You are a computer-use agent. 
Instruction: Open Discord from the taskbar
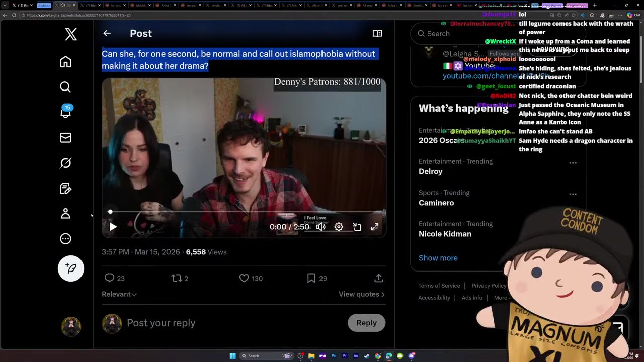click(x=412, y=356)
